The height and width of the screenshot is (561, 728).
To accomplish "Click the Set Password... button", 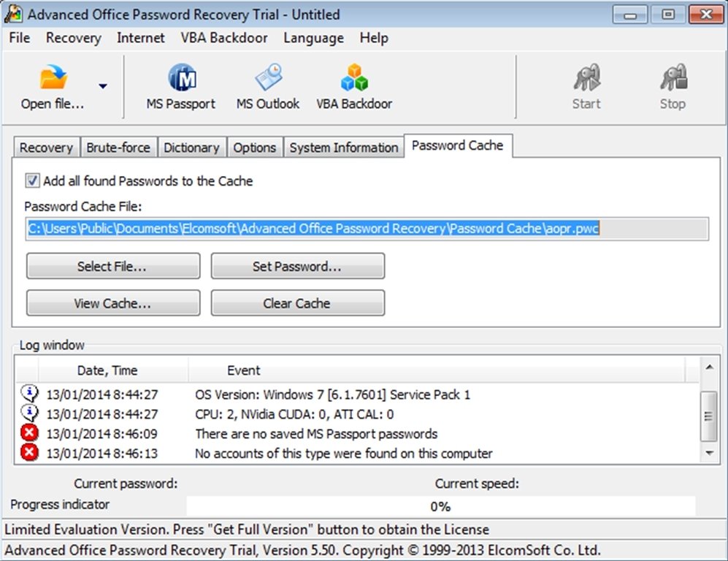I will (298, 266).
